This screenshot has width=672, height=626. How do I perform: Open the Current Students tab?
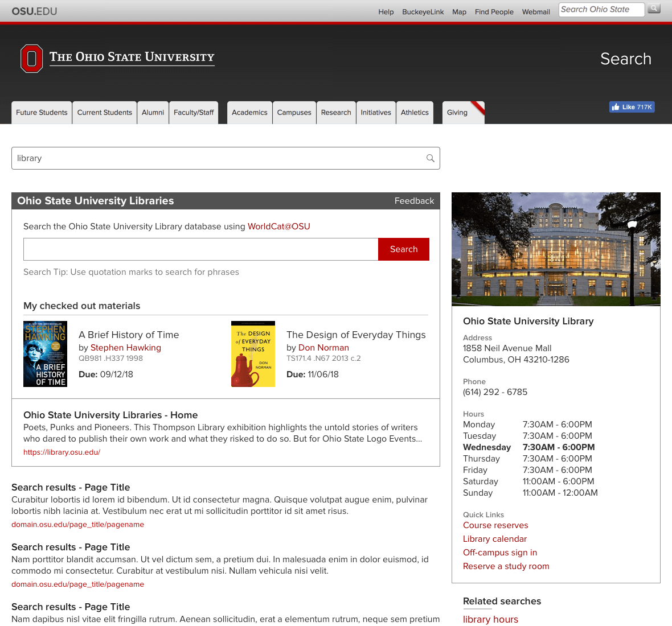105,113
